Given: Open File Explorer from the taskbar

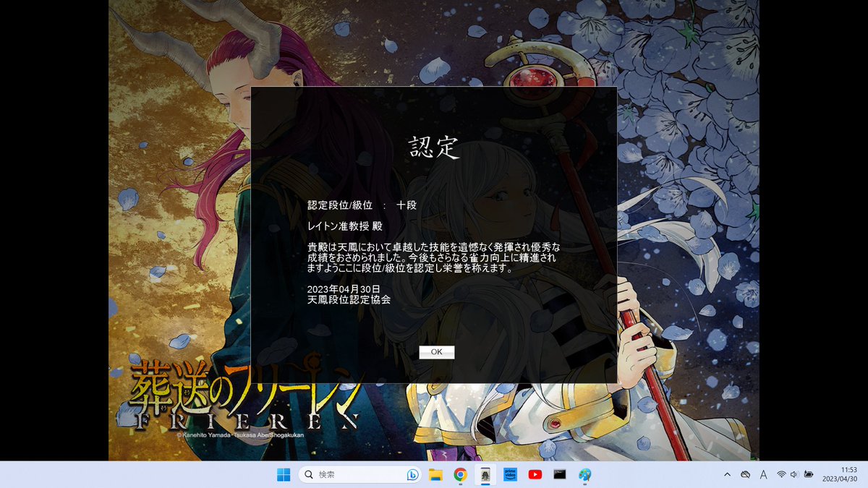Looking at the screenshot, I should pos(435,474).
